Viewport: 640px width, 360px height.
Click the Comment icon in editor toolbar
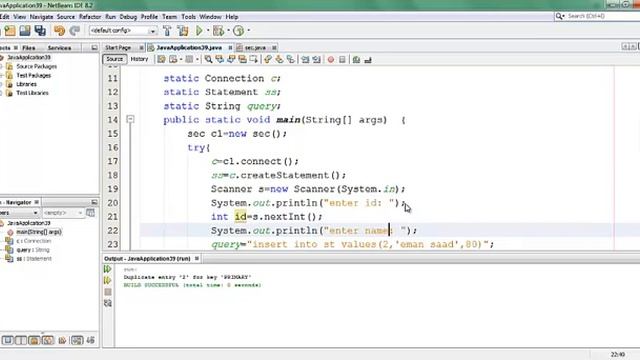tap(356, 60)
